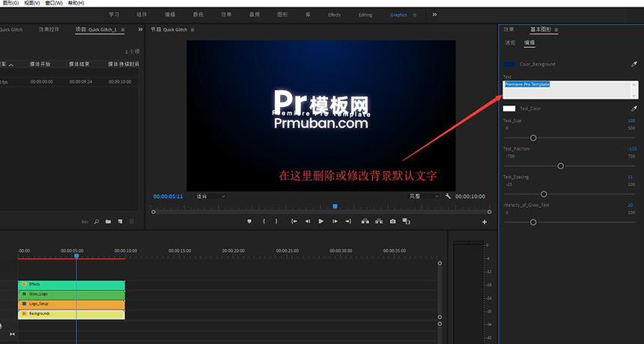The width and height of the screenshot is (644, 344).
Task: Sort by the 媒体开始 column header
Action: pos(40,64)
